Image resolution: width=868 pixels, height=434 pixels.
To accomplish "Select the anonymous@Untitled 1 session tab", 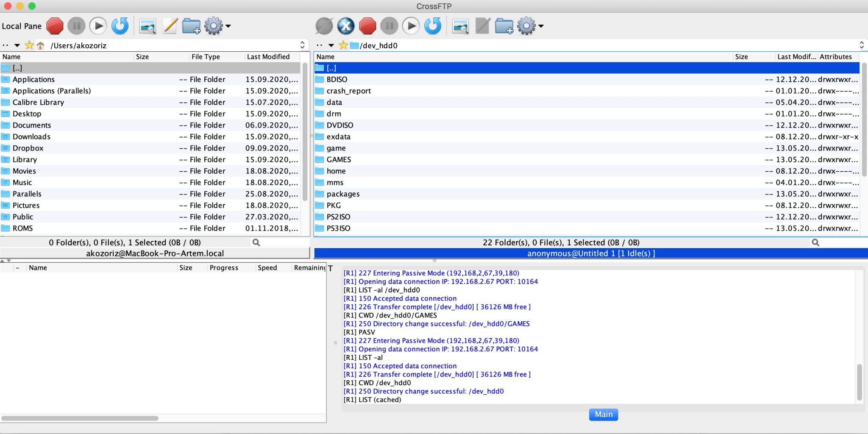I will [x=590, y=253].
